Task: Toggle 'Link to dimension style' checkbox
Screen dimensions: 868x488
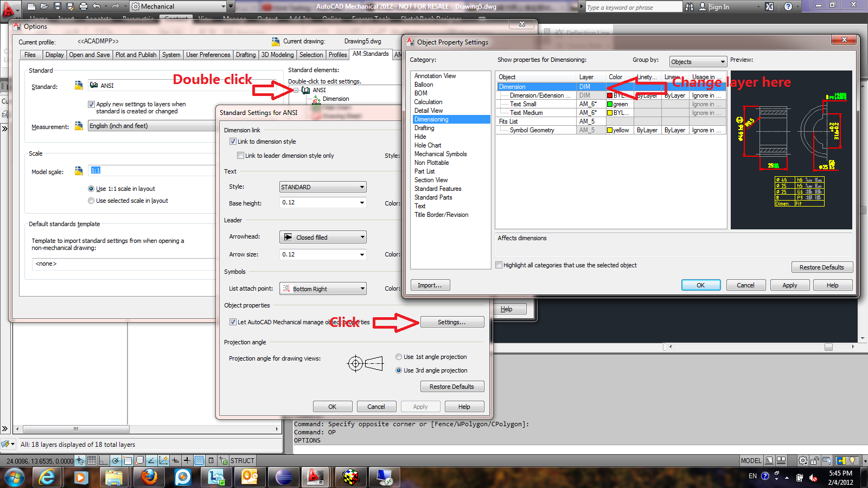Action: pos(233,142)
